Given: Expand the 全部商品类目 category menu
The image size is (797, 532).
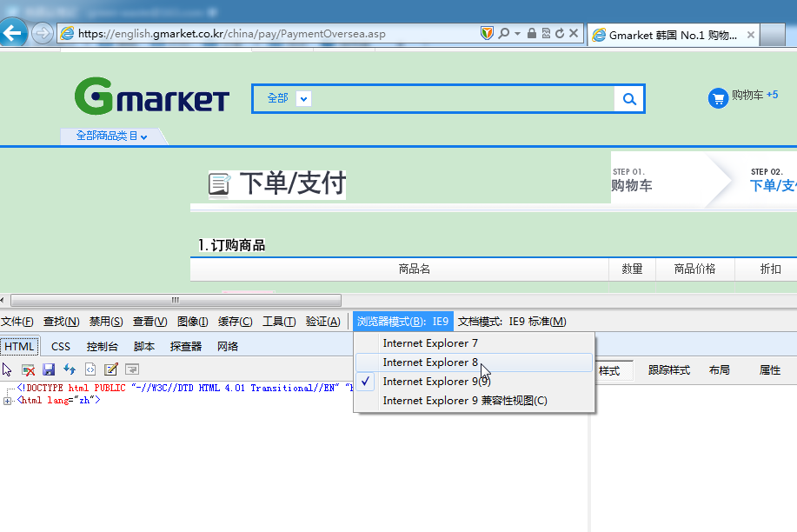Looking at the screenshot, I should 112,136.
